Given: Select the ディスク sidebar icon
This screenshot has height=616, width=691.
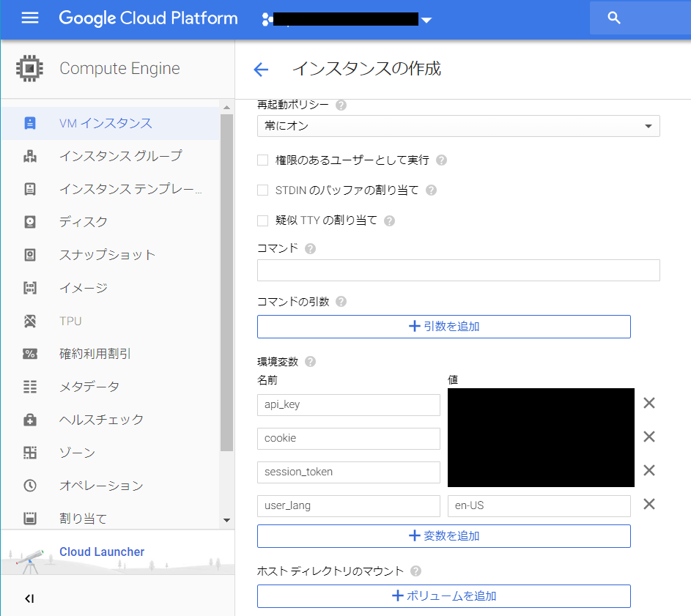Looking at the screenshot, I should 29,221.
